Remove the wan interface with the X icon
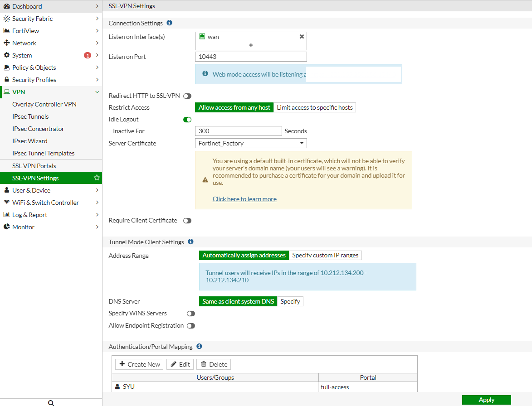The image size is (532, 406). tap(302, 37)
